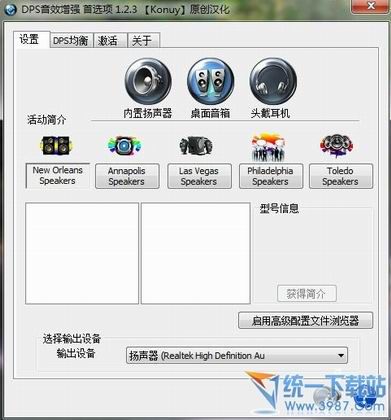Click the DPS app icon in title bar

11,9
